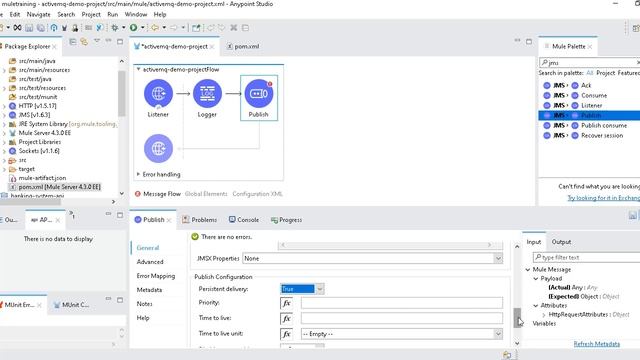Open the Run icon dropdown arrow

(142, 28)
